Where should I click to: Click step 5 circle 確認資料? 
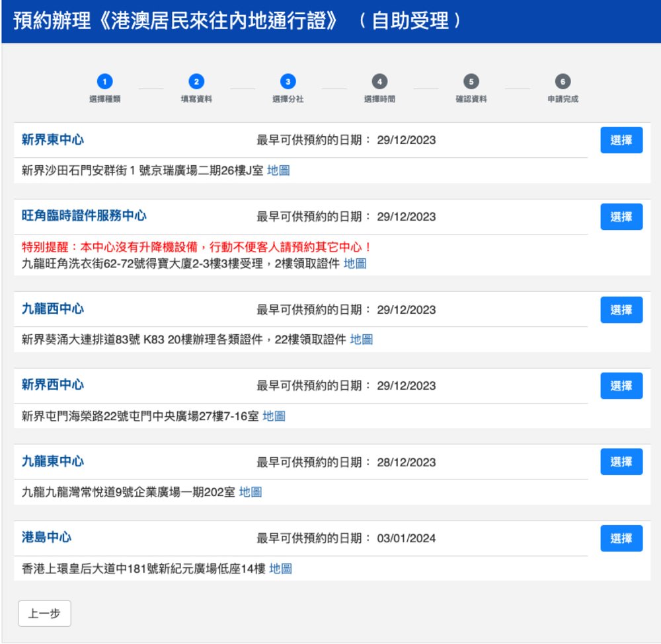pos(471,82)
